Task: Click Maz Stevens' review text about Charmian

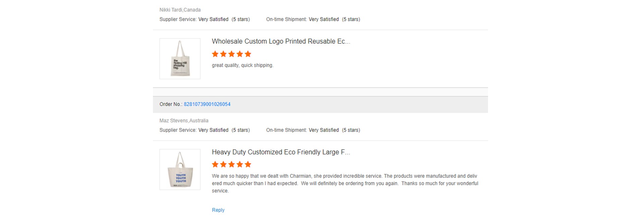Action: point(345,183)
